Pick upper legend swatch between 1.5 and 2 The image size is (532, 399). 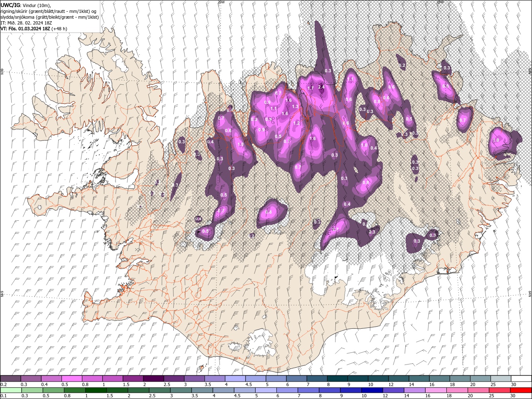pyautogui.click(x=133, y=379)
